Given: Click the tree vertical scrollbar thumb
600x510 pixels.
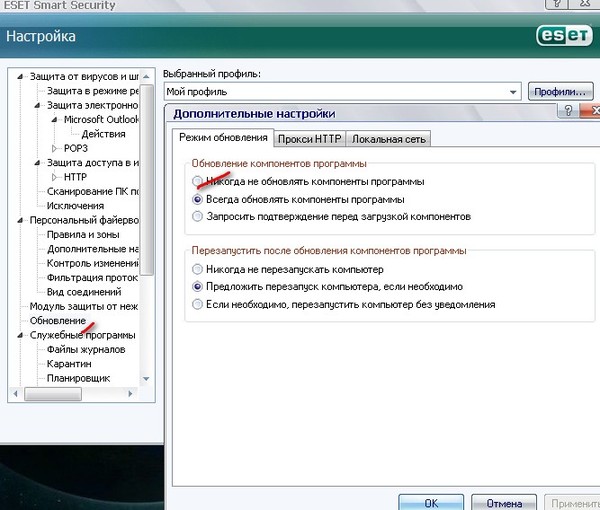Looking at the screenshot, I should coord(147,179).
